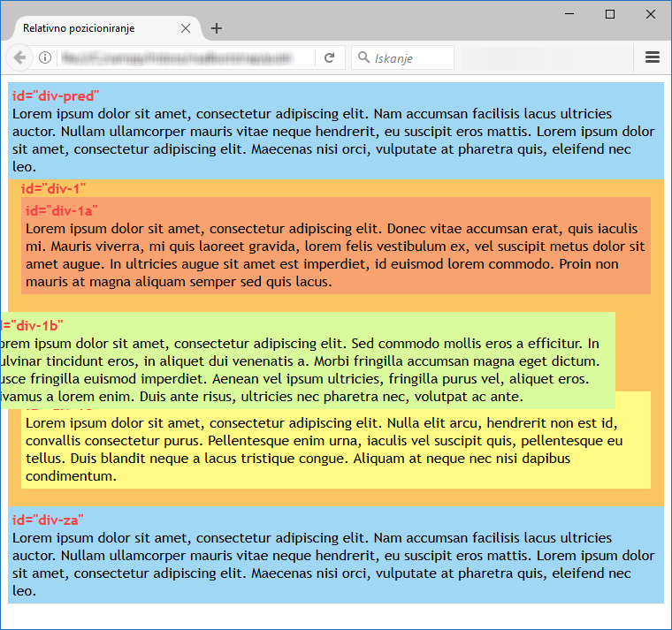Viewport: 672px width, 630px height.
Task: Close the browser window
Action: (650, 14)
